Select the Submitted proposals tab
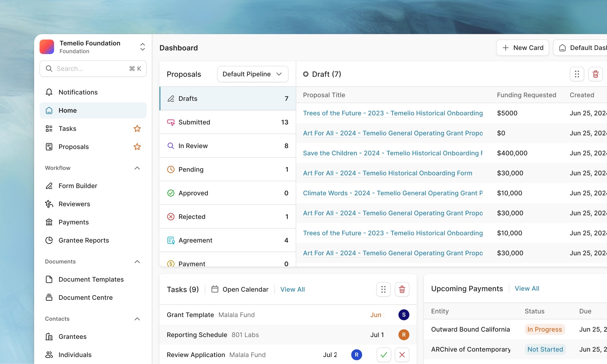The image size is (607, 364). point(227,122)
